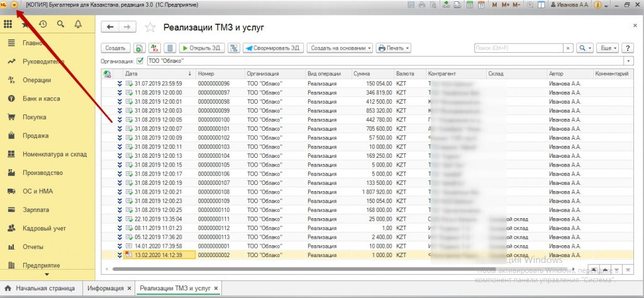Close the Информация tab
Viewport: 644px width, 298px height.
click(x=129, y=288)
